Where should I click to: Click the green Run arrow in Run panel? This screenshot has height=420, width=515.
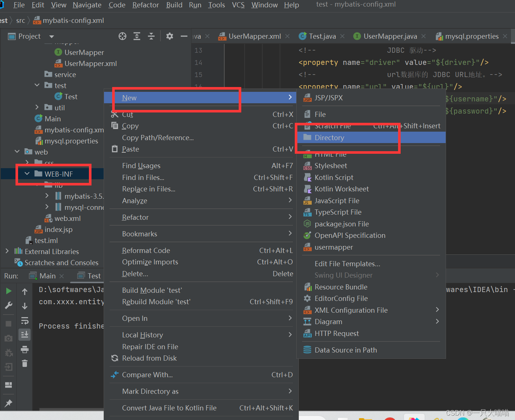coord(8,291)
